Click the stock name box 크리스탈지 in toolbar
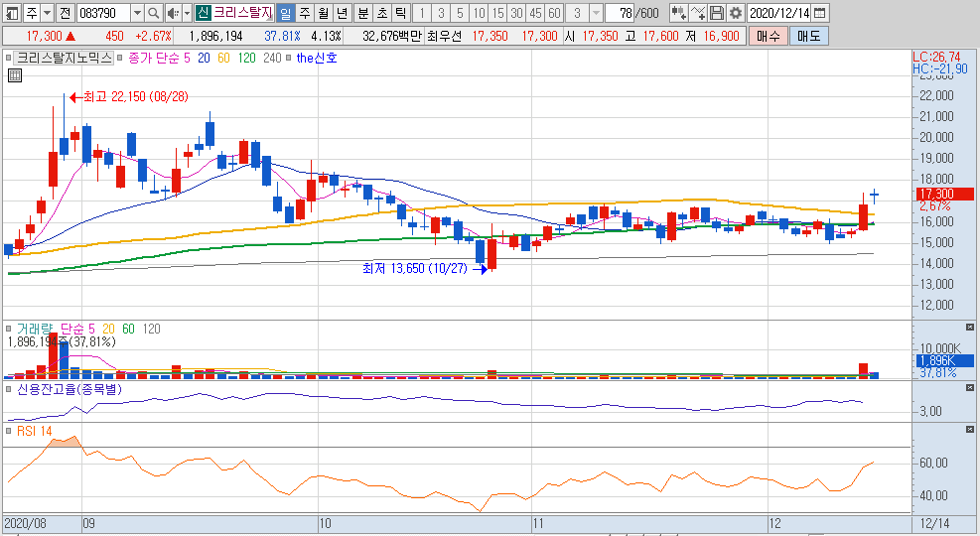 pos(242,13)
